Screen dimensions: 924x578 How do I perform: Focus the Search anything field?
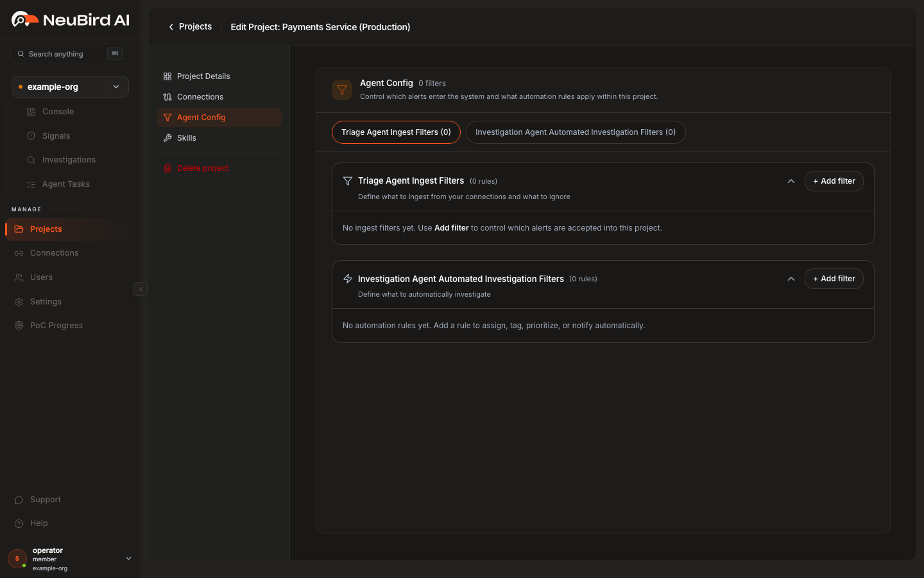pyautogui.click(x=71, y=54)
